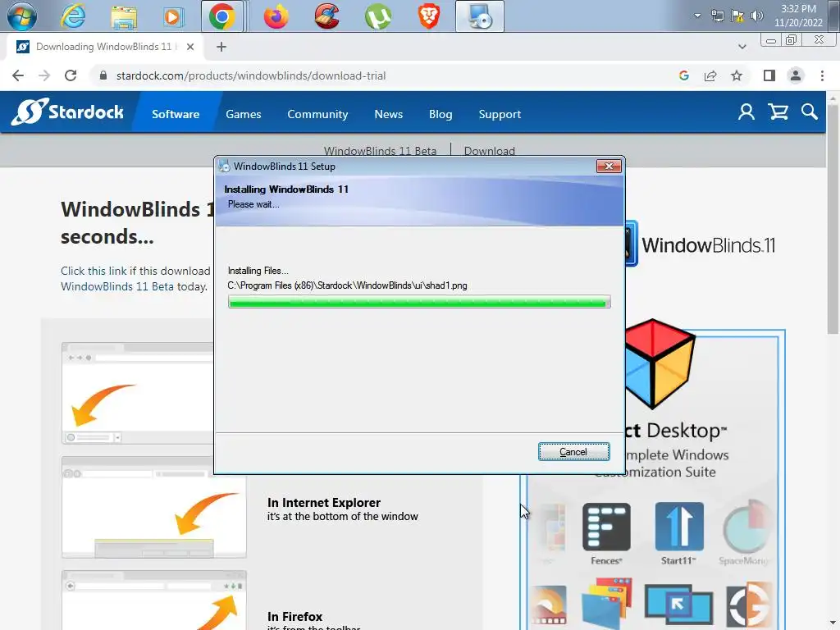Close the Downloading WindowBlinds 11 tab
Image resolution: width=840 pixels, height=630 pixels.
(190, 47)
